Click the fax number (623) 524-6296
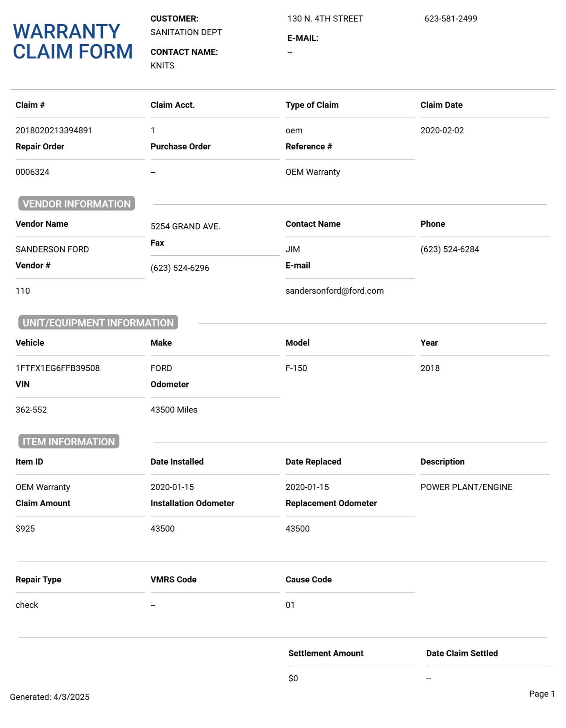The height and width of the screenshot is (728, 566). click(x=180, y=268)
